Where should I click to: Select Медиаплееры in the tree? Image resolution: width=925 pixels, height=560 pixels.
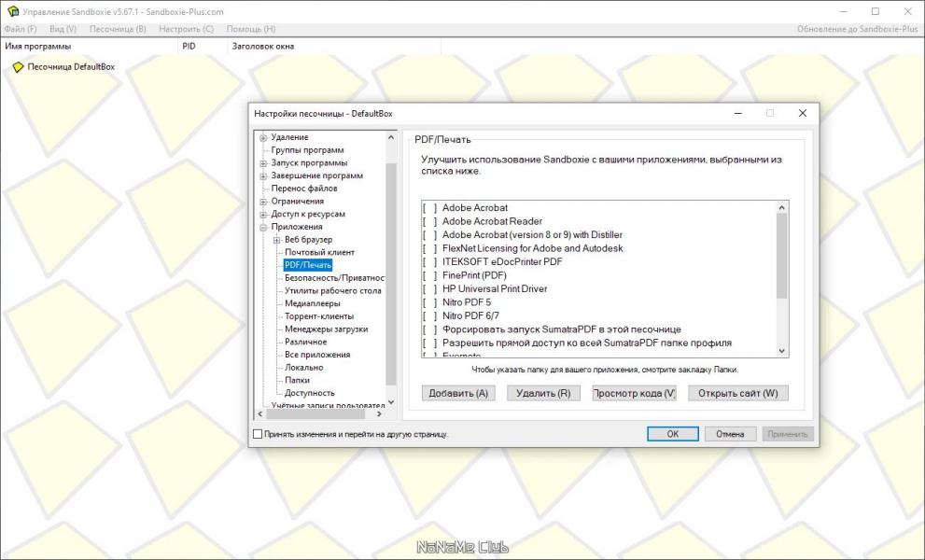(x=312, y=304)
